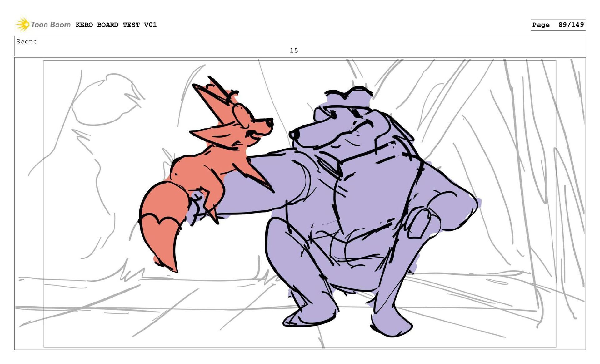Click the Page 89/149 indicator box
Viewport: 600px width, 364px height.
(x=558, y=25)
